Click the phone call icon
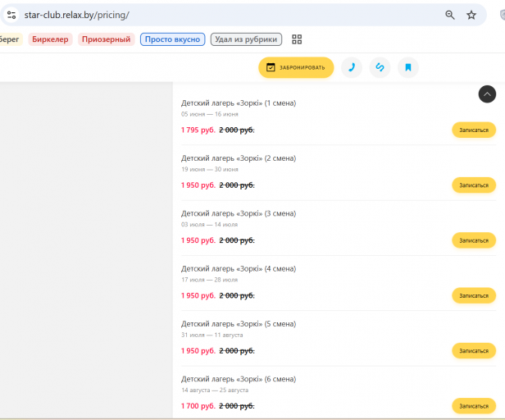This screenshot has width=505, height=420. click(352, 67)
